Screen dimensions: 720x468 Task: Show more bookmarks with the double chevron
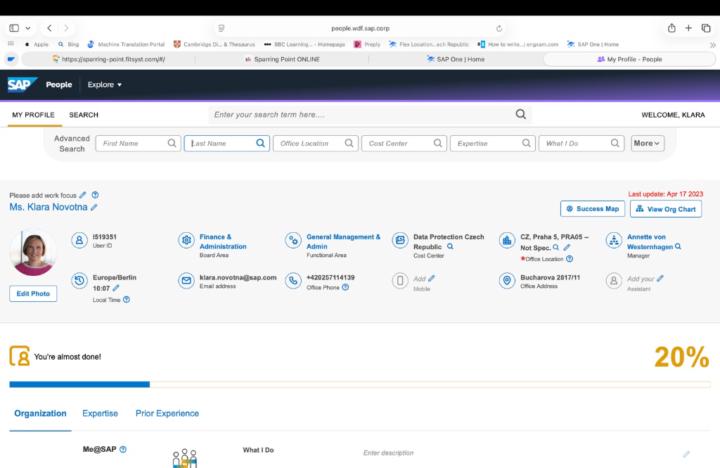(713, 45)
